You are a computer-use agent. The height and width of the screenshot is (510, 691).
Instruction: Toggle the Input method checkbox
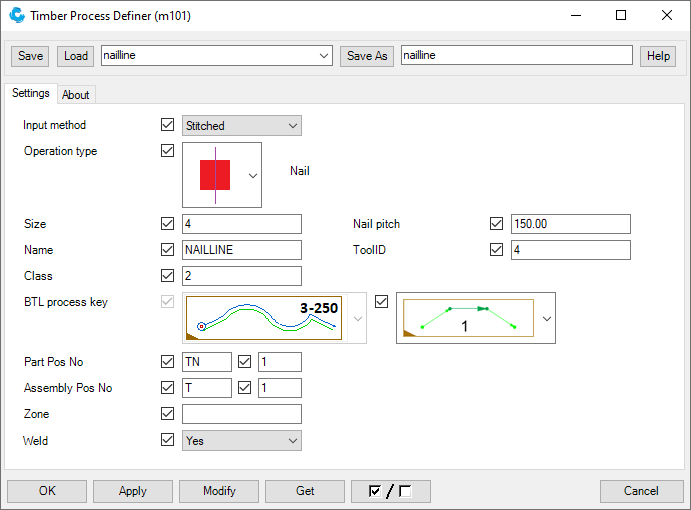(x=167, y=126)
